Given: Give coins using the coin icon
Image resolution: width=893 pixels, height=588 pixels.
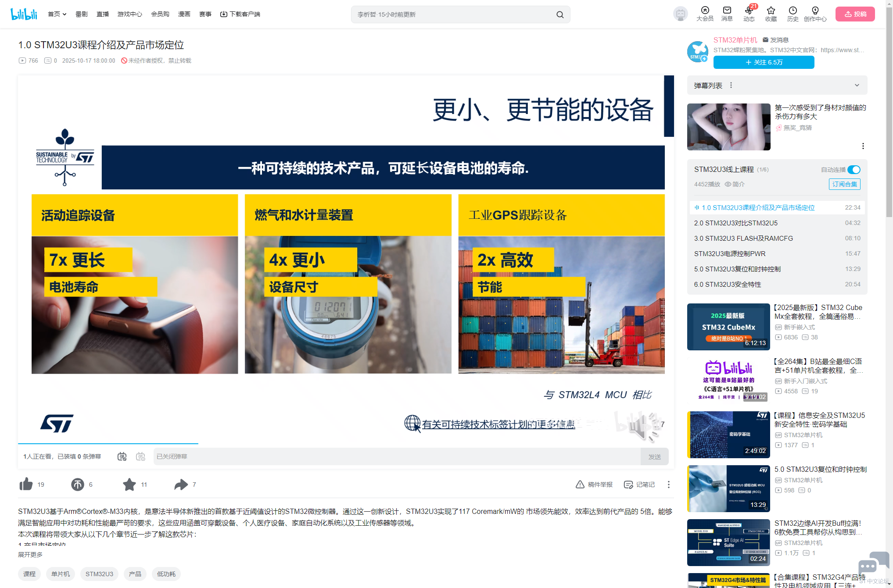Looking at the screenshot, I should (78, 484).
